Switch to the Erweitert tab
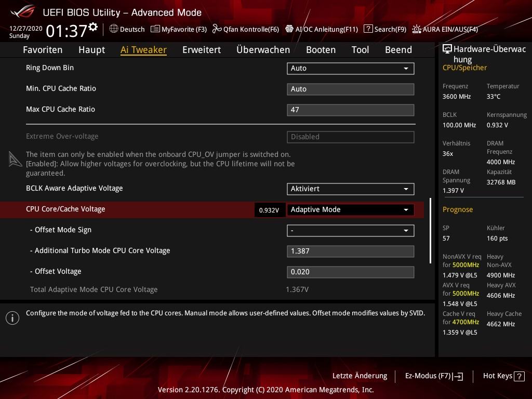Viewport: 532px width, 399px height. click(x=202, y=50)
